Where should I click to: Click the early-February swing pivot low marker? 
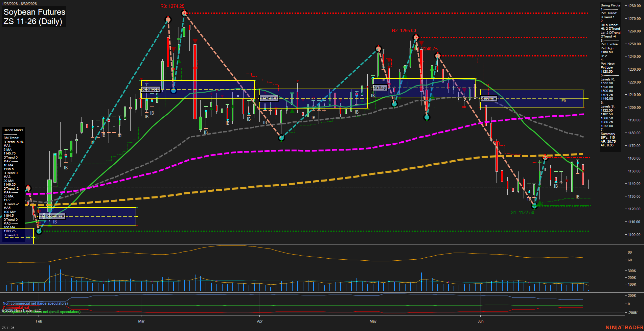(39, 231)
